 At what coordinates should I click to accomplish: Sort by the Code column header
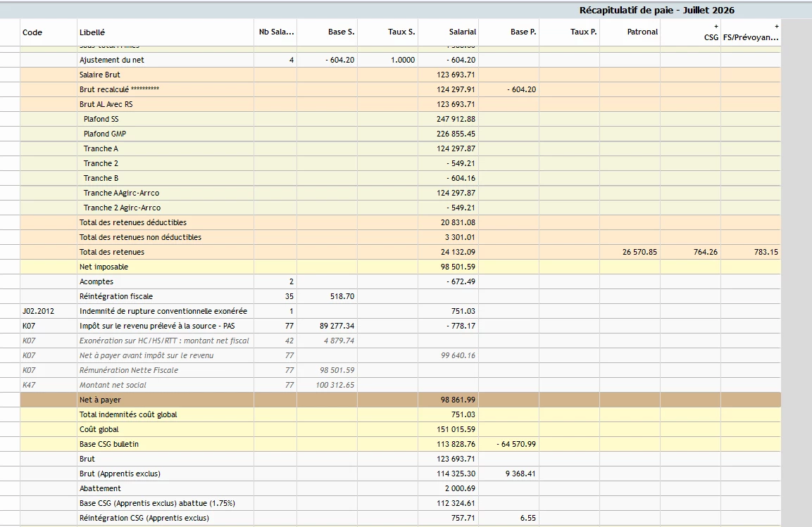(x=49, y=32)
